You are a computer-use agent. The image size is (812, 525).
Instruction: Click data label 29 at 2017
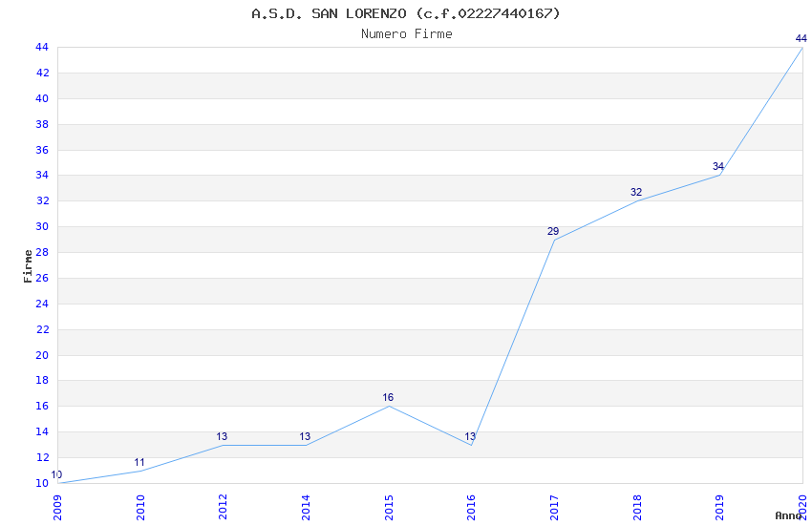click(553, 231)
